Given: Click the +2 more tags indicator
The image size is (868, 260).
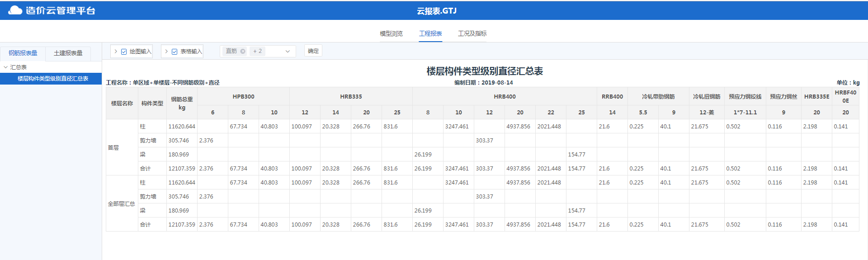Looking at the screenshot, I should tap(258, 51).
